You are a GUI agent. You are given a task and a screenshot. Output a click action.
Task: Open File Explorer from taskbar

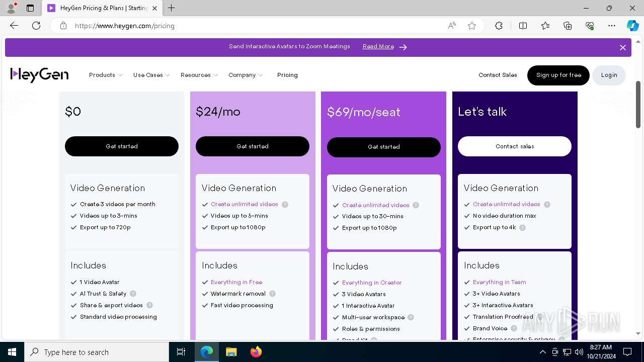coord(231,352)
